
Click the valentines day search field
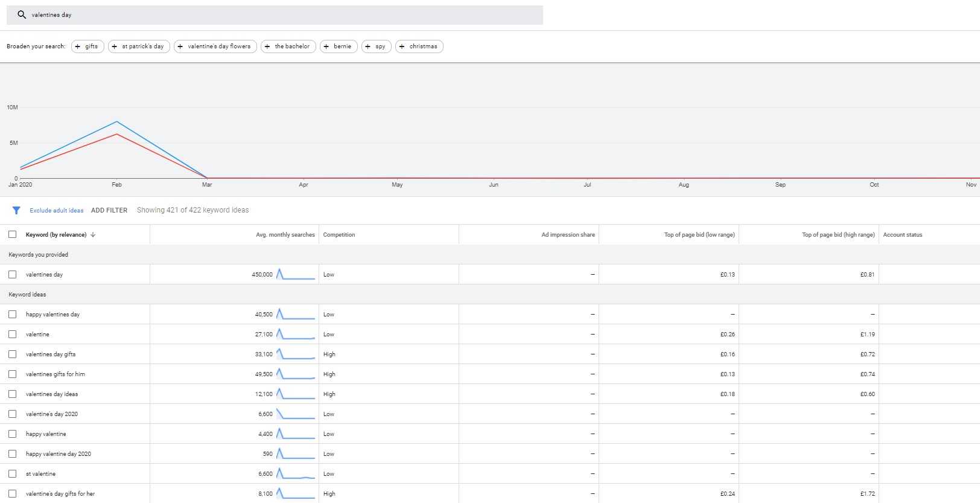click(x=284, y=14)
